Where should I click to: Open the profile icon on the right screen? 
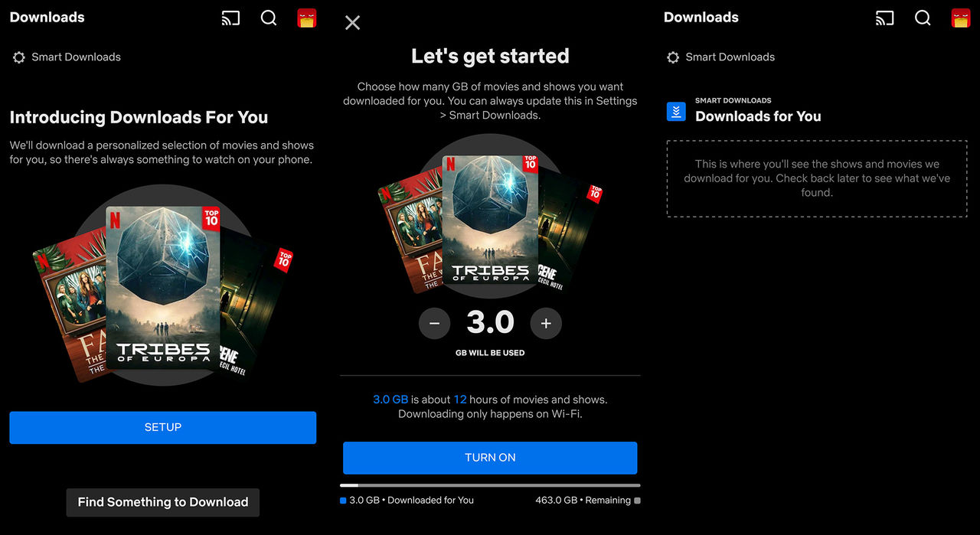[x=960, y=18]
